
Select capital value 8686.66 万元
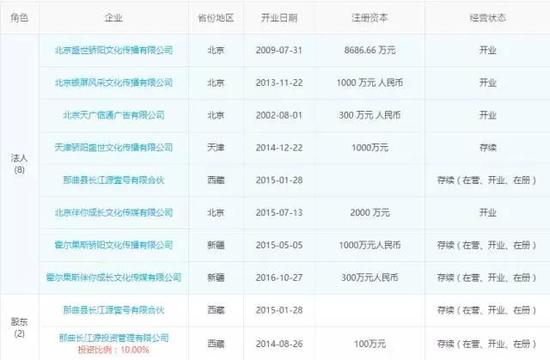click(x=370, y=50)
